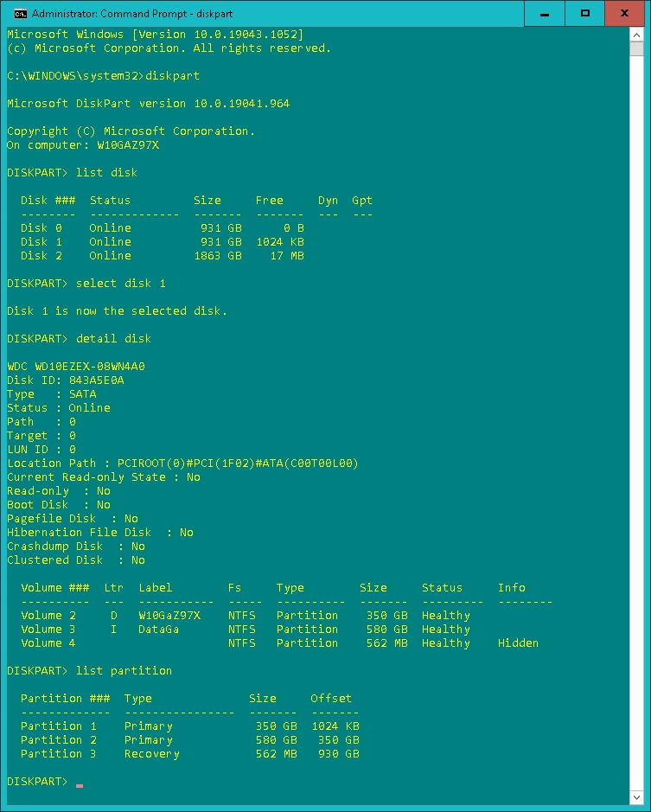This screenshot has width=651, height=812.
Task: Click 'Disk 1 is now the selected disk.' message
Action: (117, 310)
